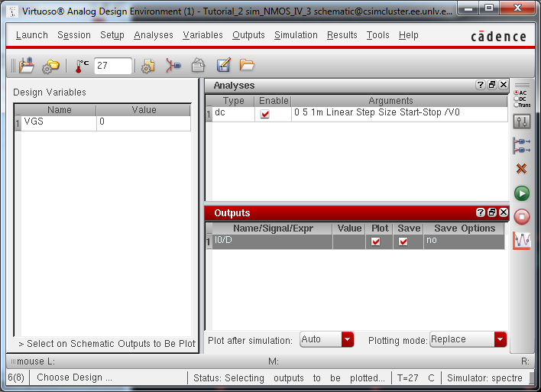Image resolution: width=541 pixels, height=392 pixels.
Task: Click the thermometer temperature icon
Action: 82,66
